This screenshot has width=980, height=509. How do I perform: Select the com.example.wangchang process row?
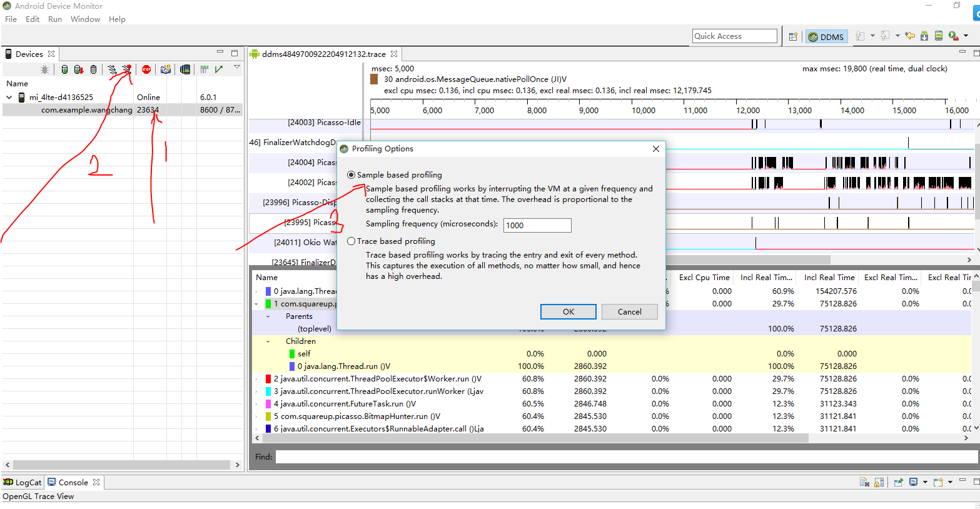point(123,110)
